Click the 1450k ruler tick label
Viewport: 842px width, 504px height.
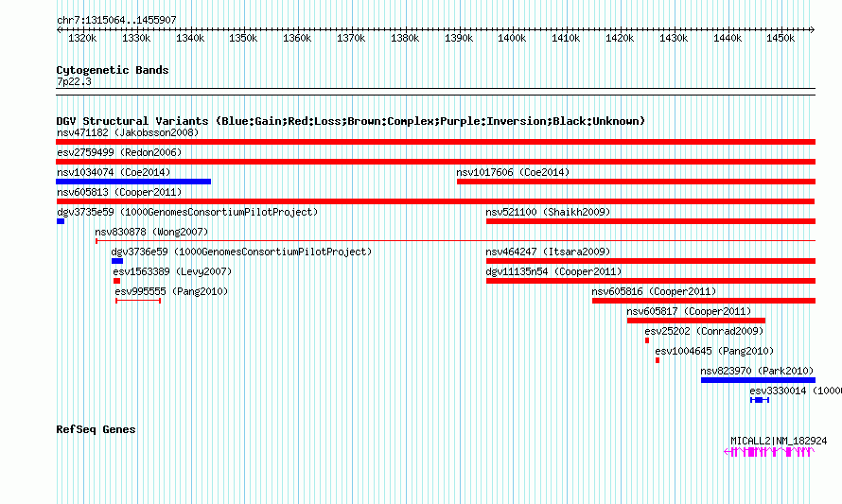[x=781, y=38]
